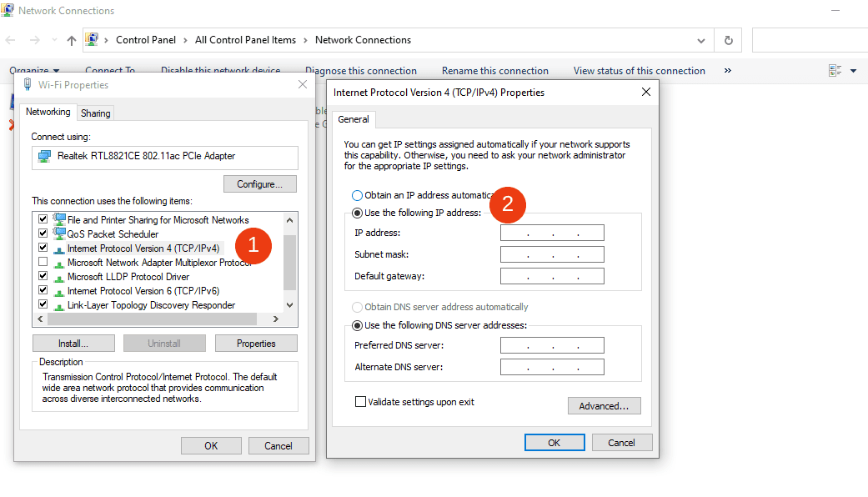Click the Network Connections icon in the breadcrumb
The height and width of the screenshot is (497, 868).
tap(93, 39)
